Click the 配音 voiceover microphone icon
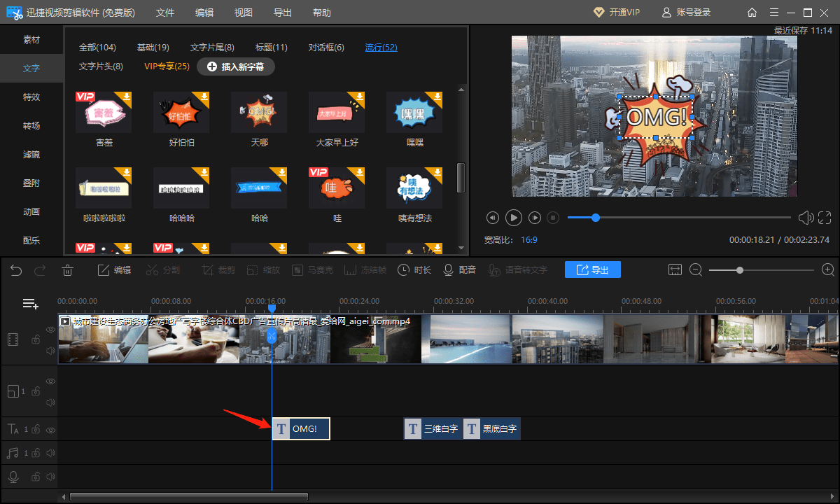 pyautogui.click(x=459, y=270)
